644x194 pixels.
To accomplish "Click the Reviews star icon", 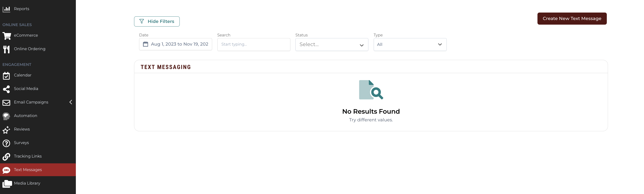I will coord(6,130).
